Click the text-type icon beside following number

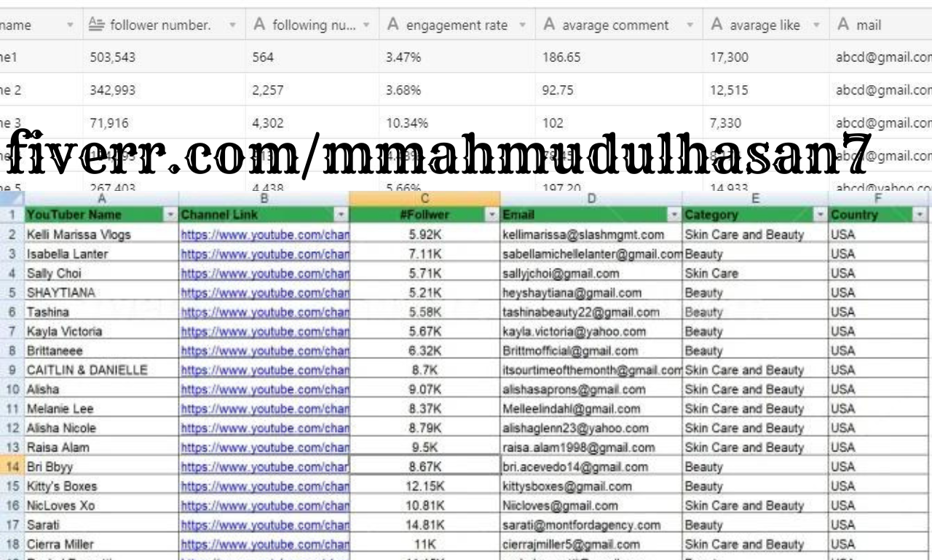(x=258, y=25)
